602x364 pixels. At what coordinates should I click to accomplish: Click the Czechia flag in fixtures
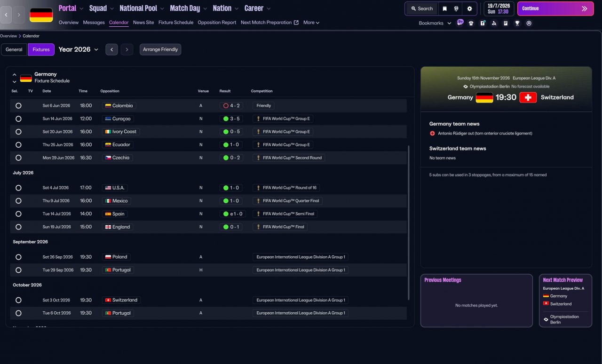pos(108,158)
